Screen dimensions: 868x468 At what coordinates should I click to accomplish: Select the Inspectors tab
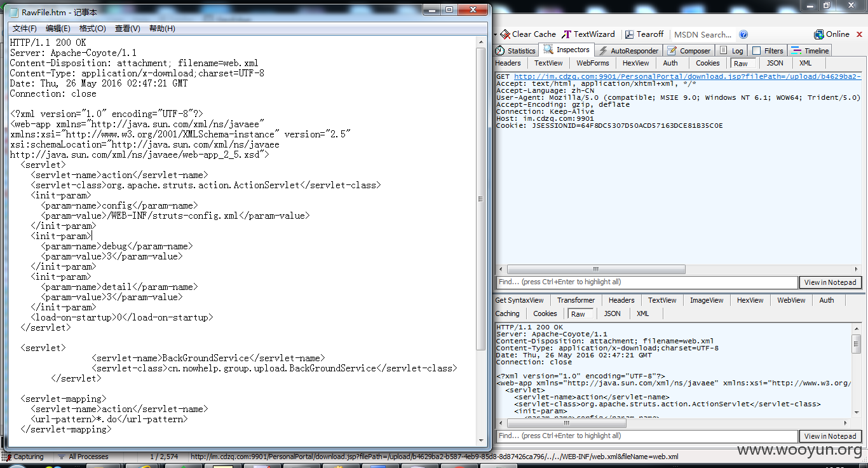click(x=567, y=50)
